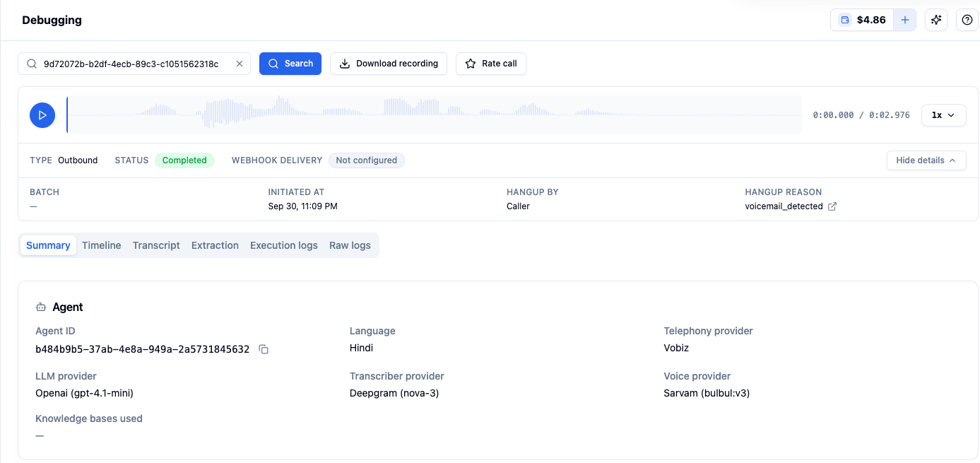Click the voicemail_detected hangup reason
Image resolution: width=980 pixels, height=463 pixels.
click(x=784, y=206)
